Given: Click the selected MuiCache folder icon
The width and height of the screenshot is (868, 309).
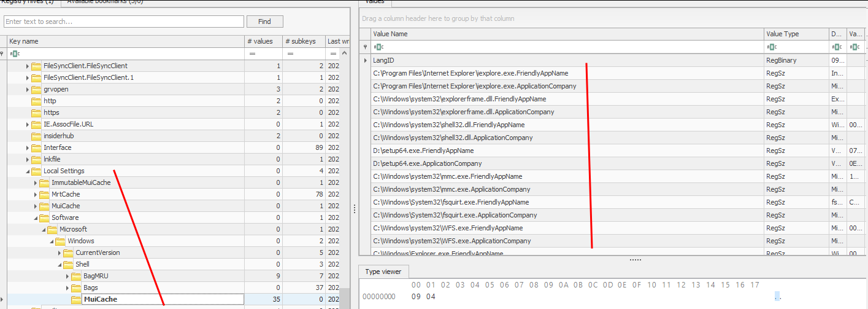Looking at the screenshot, I should coord(76,299).
